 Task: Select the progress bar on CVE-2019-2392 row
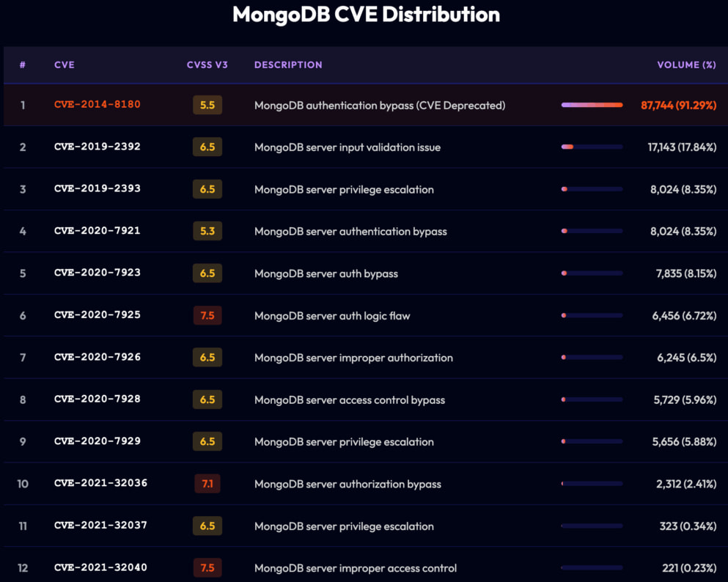pyautogui.click(x=591, y=147)
